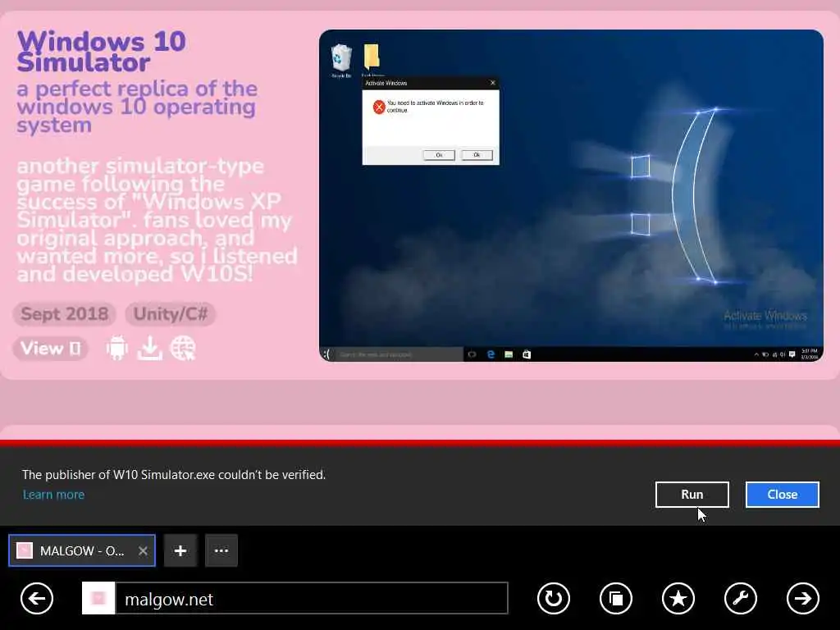Open the Learn more link

pos(53,495)
